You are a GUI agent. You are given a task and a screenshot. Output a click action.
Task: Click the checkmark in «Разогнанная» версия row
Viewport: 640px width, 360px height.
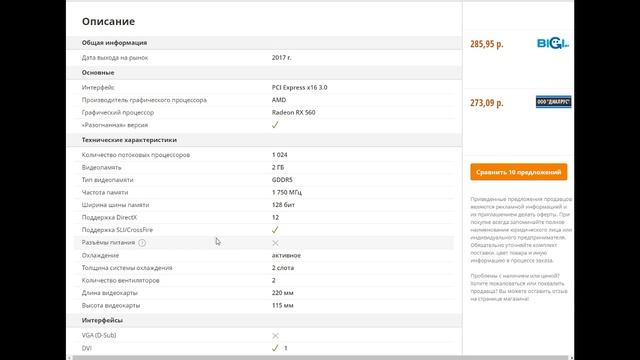[x=275, y=125]
